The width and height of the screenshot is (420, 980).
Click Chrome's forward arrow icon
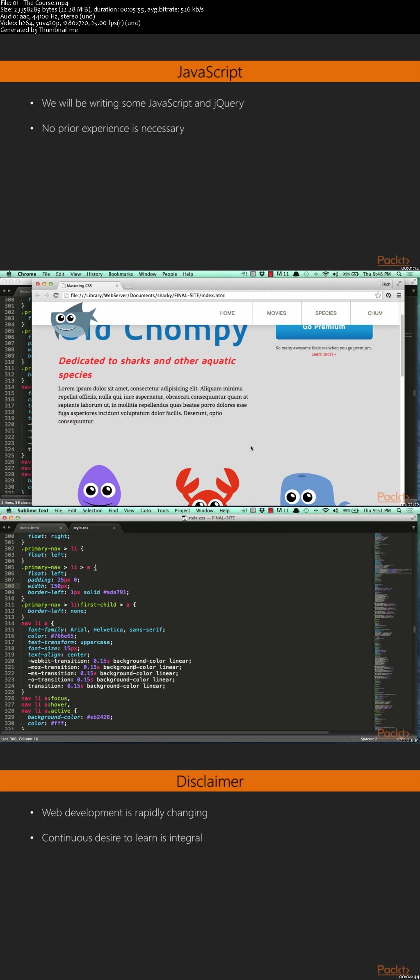click(47, 295)
